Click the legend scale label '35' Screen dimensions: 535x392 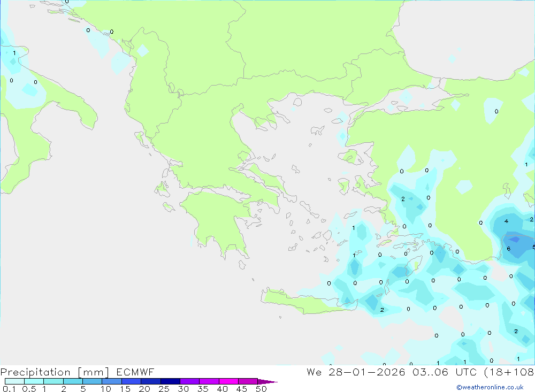203,389
